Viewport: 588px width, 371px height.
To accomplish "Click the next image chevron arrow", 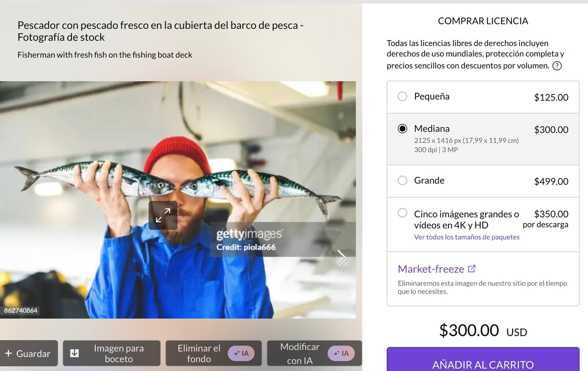I will (342, 258).
